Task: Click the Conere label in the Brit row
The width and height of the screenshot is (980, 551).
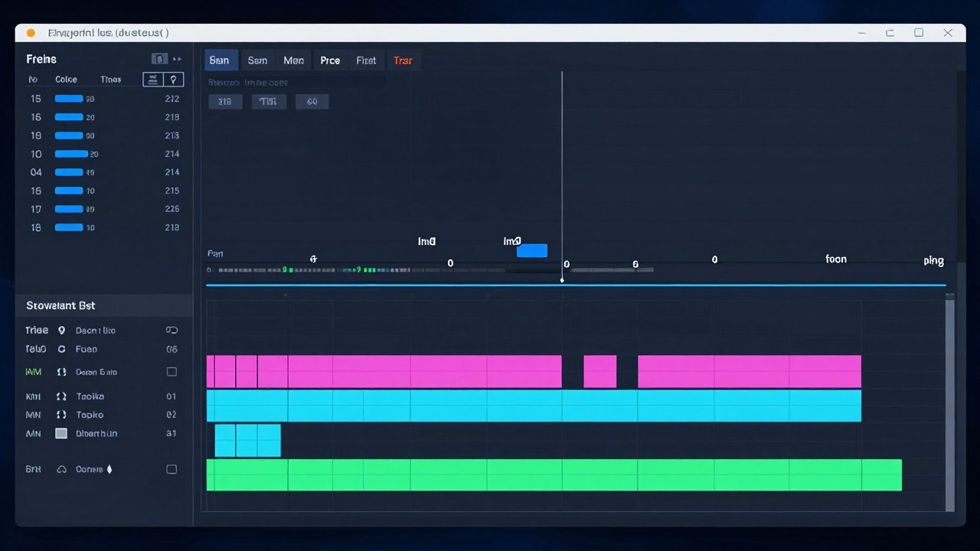Action: coord(90,469)
